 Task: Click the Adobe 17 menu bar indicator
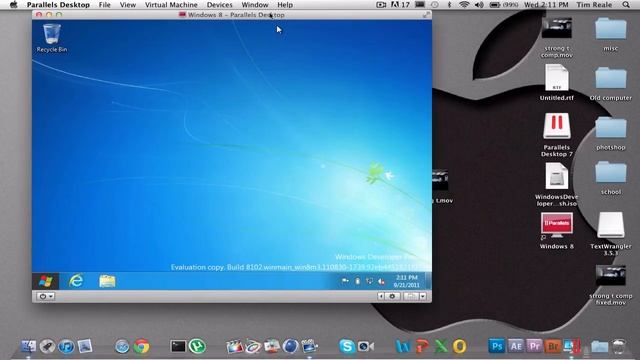pyautogui.click(x=400, y=5)
